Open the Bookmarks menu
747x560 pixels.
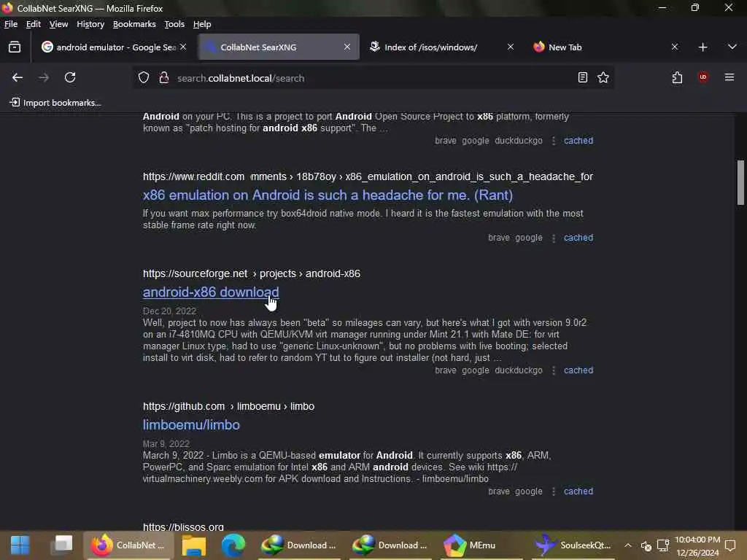134,24
